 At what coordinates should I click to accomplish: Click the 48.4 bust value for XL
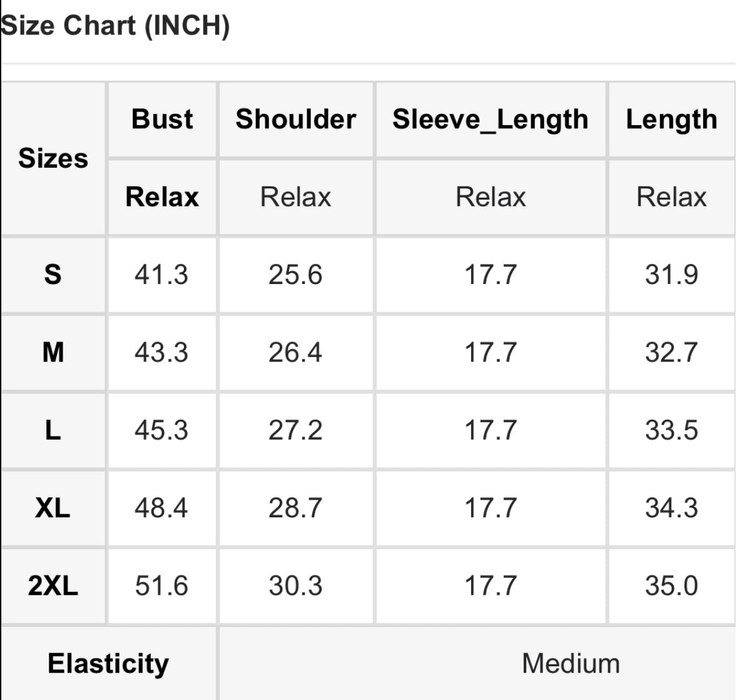[161, 508]
